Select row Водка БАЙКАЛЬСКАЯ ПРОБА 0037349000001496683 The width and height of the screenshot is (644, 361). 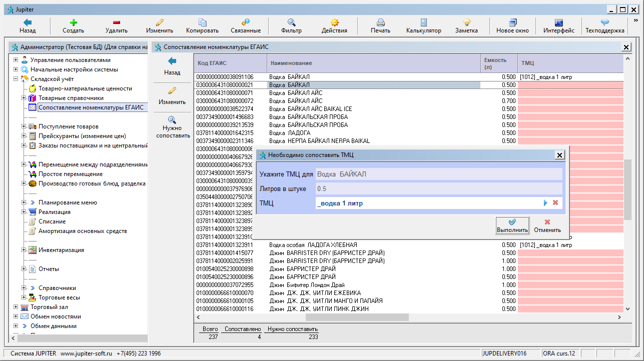[x=409, y=117]
